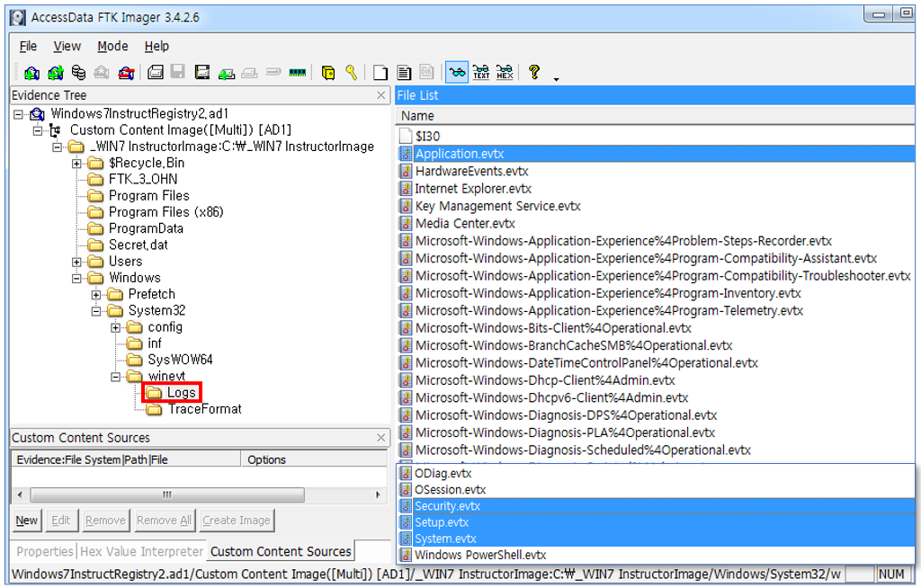The height and width of the screenshot is (588, 921).
Task: Click Export Logical Image floppy icon
Action: [x=202, y=73]
